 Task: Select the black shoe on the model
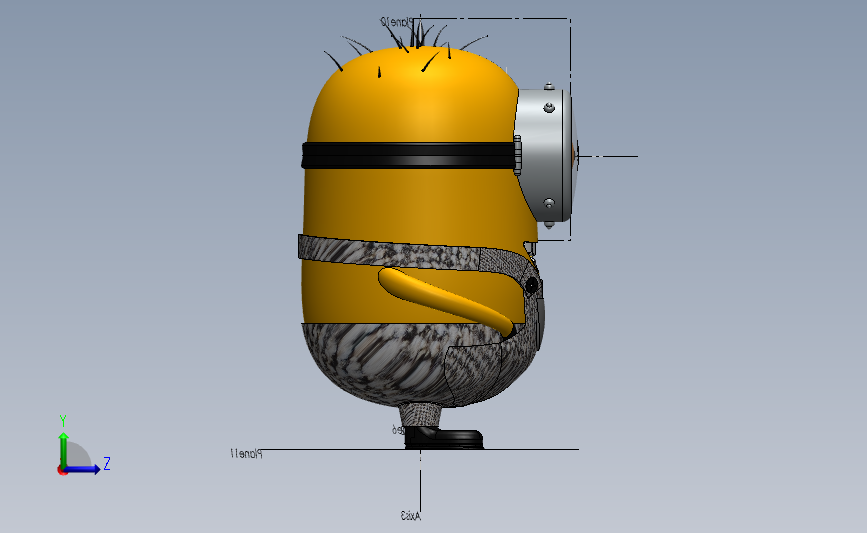point(443,437)
